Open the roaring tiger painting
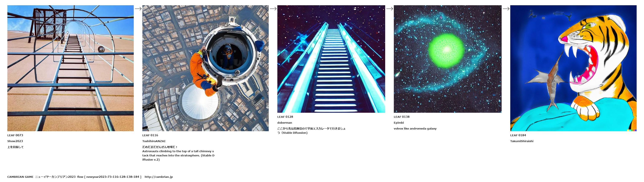Screen dimensions: 644x182 [573, 68]
